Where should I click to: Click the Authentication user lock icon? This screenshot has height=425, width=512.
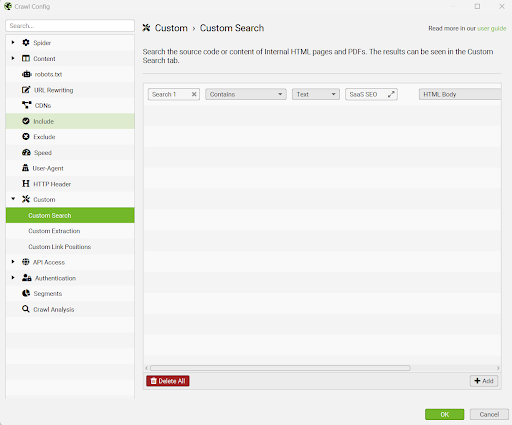pyautogui.click(x=27, y=277)
